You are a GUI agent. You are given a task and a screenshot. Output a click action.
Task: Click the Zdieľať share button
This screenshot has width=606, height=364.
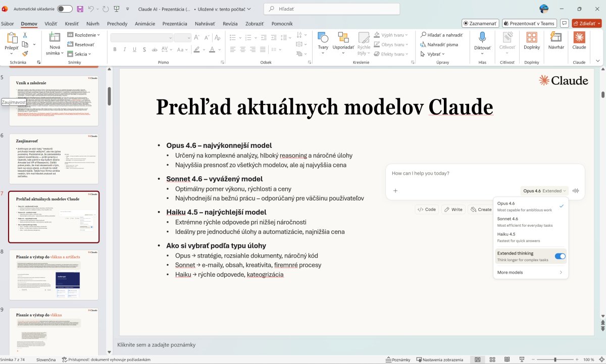click(x=587, y=23)
